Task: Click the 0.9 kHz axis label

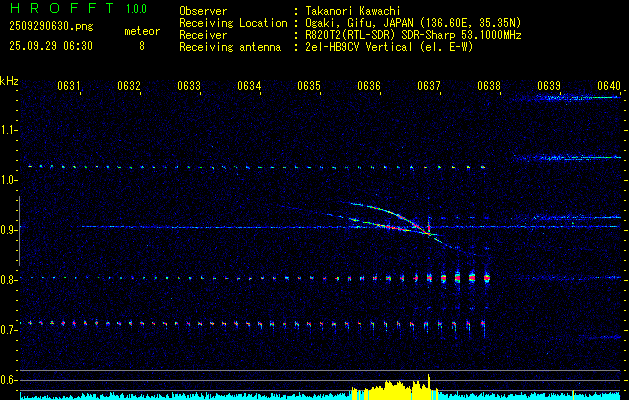Action: click(8, 230)
